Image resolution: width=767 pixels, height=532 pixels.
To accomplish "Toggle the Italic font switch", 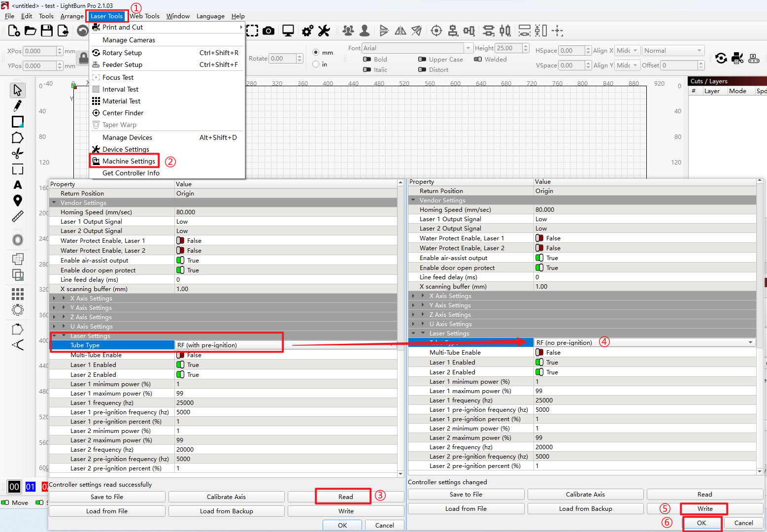I will coord(367,69).
